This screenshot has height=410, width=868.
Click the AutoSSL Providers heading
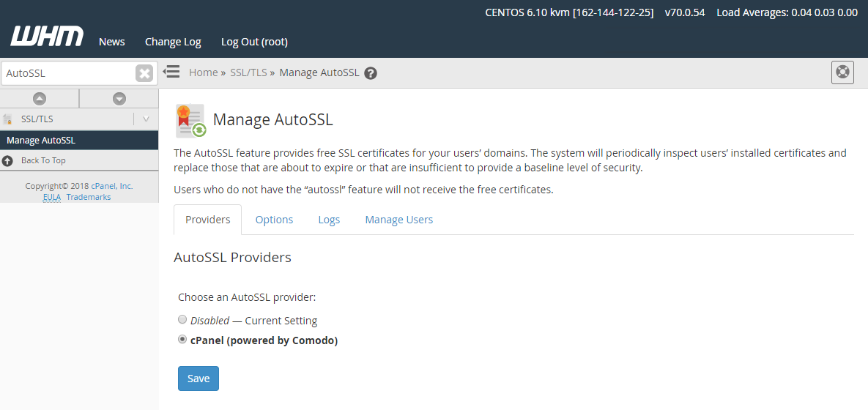pos(232,257)
